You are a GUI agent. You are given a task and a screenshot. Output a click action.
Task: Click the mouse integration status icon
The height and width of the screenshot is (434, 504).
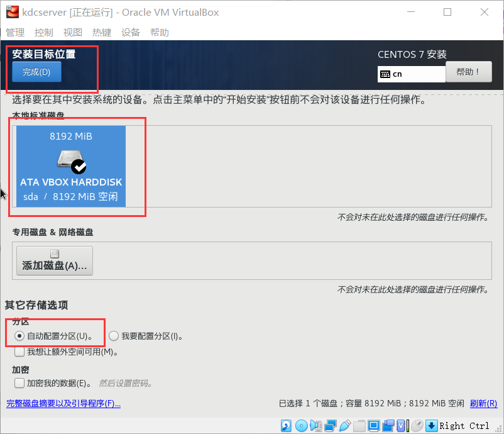(x=417, y=426)
